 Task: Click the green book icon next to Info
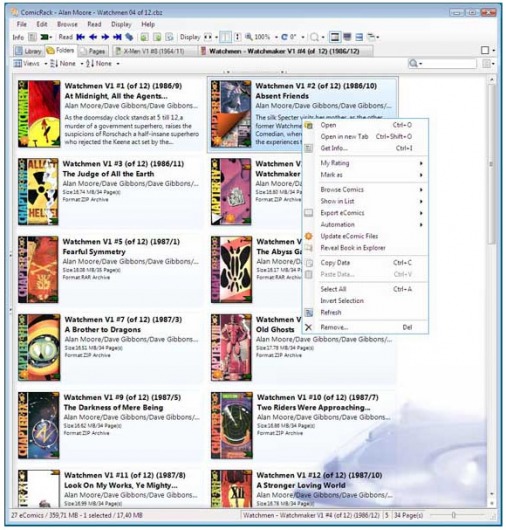coord(44,37)
